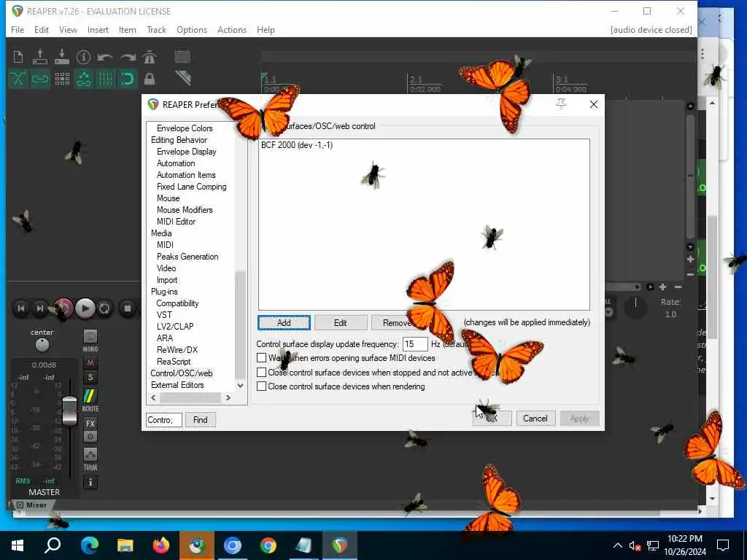The height and width of the screenshot is (560, 747).
Task: Toggle envelope points move icon
Action: click(84, 79)
